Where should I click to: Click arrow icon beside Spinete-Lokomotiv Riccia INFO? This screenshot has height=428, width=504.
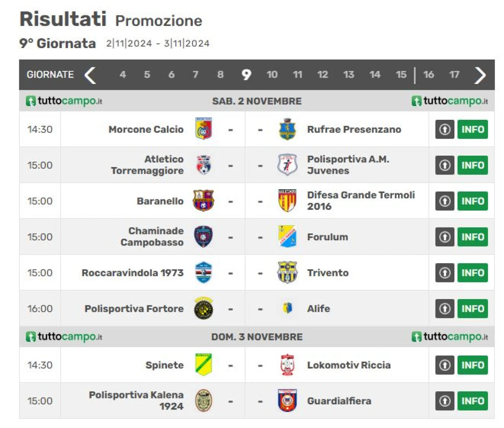coord(445,365)
